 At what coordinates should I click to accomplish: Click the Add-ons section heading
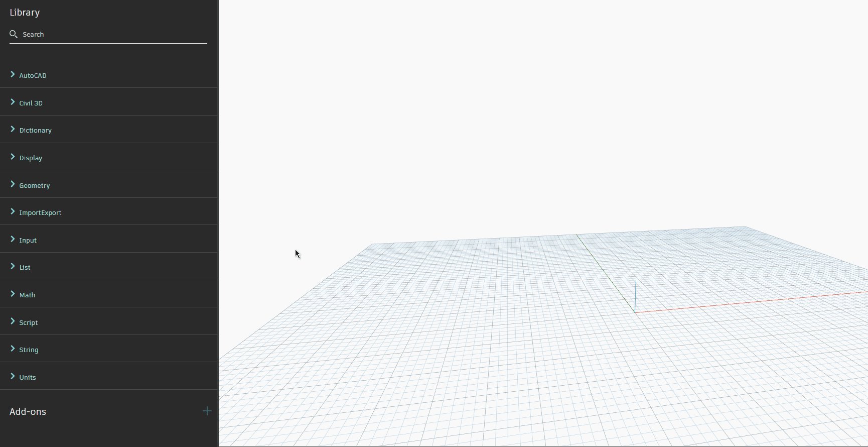tap(28, 411)
